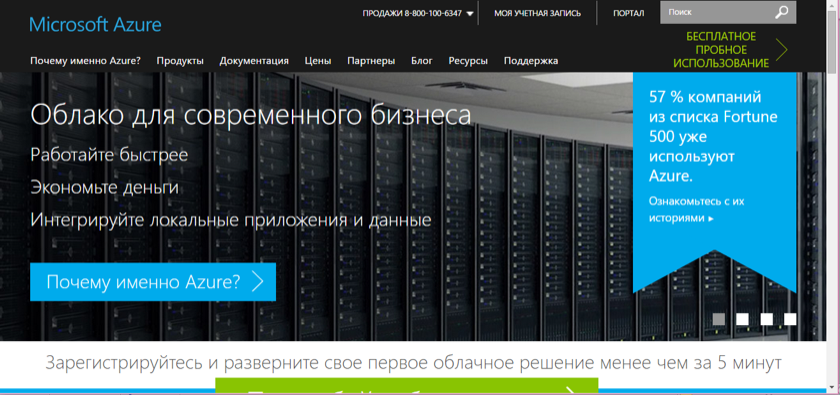Click the heading Облако для современного бизнеса

click(x=251, y=115)
